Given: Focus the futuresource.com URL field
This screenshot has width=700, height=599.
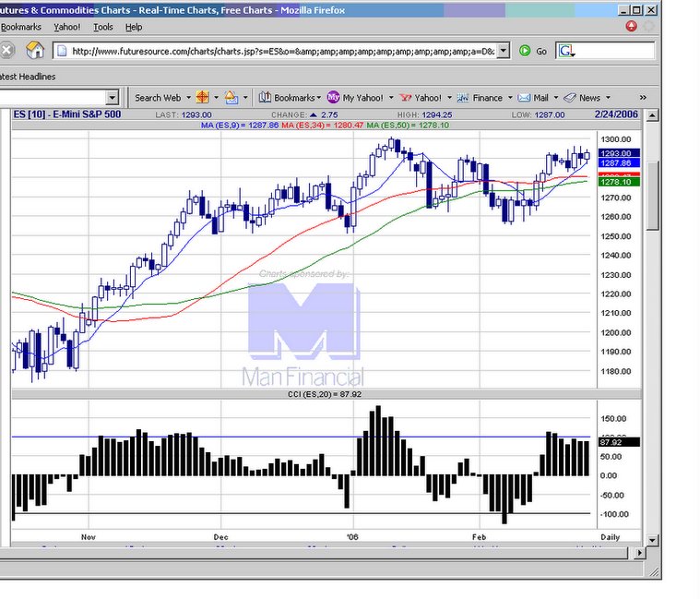Looking at the screenshot, I should coord(283,51).
